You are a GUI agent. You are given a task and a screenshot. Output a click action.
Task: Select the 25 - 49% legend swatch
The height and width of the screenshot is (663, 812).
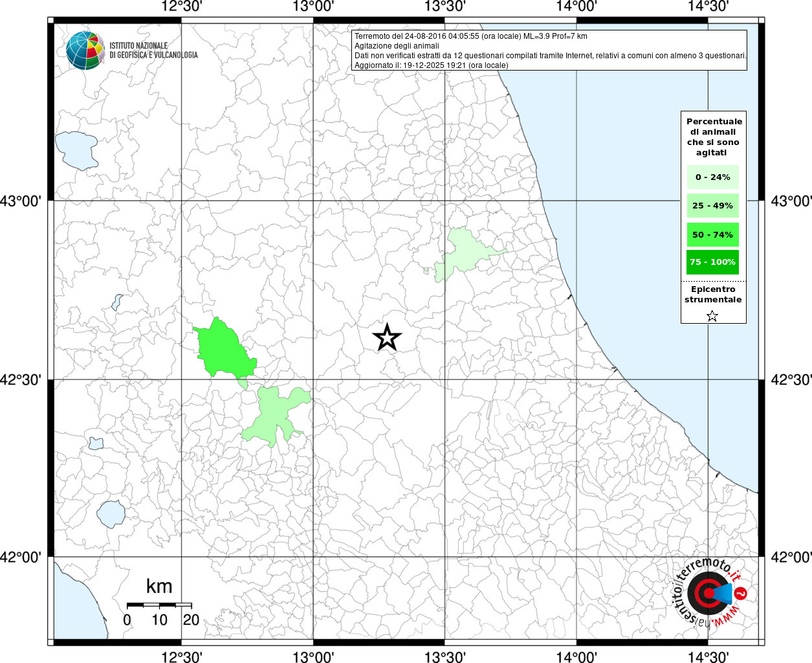click(712, 206)
